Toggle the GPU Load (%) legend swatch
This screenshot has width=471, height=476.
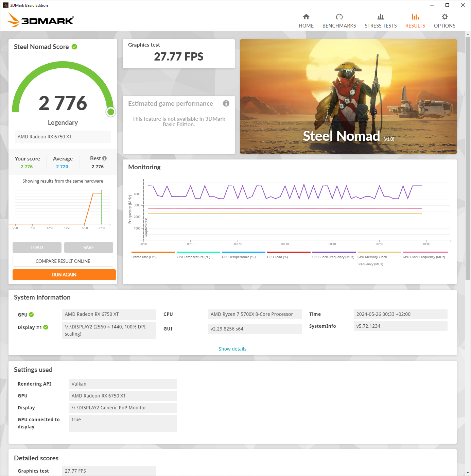coord(289,252)
